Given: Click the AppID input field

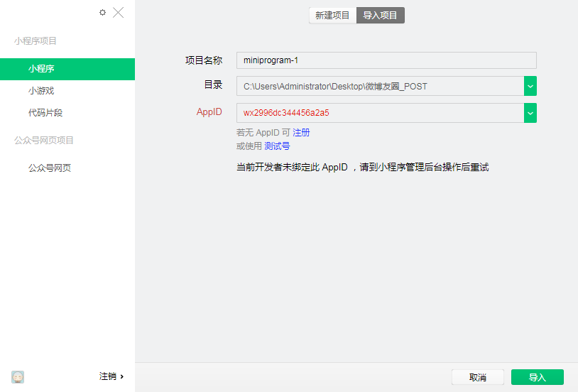Looking at the screenshot, I should pos(380,113).
